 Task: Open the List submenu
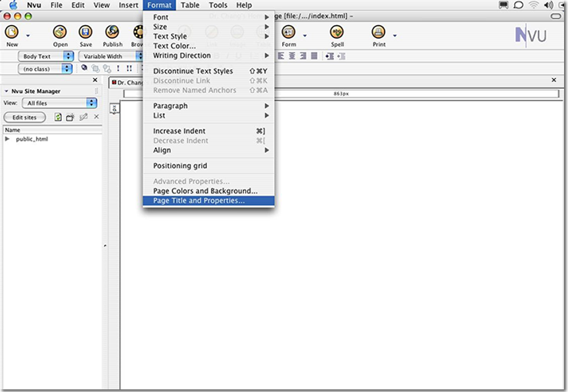208,115
